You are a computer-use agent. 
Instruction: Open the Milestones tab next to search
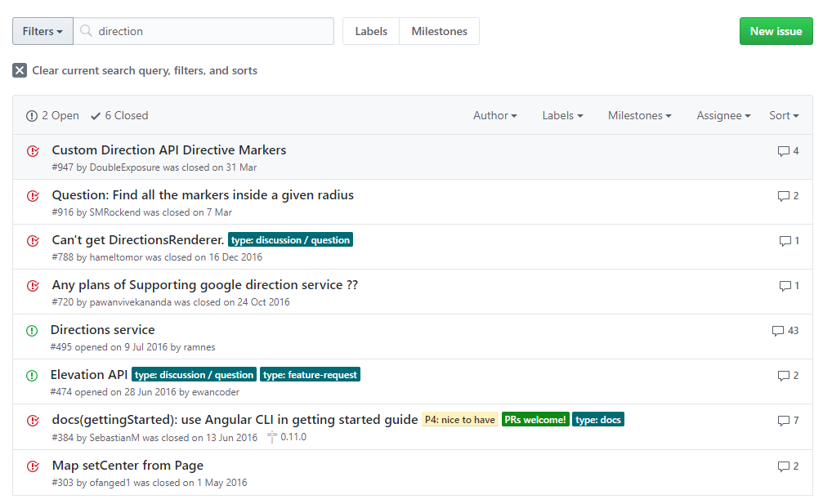click(440, 31)
